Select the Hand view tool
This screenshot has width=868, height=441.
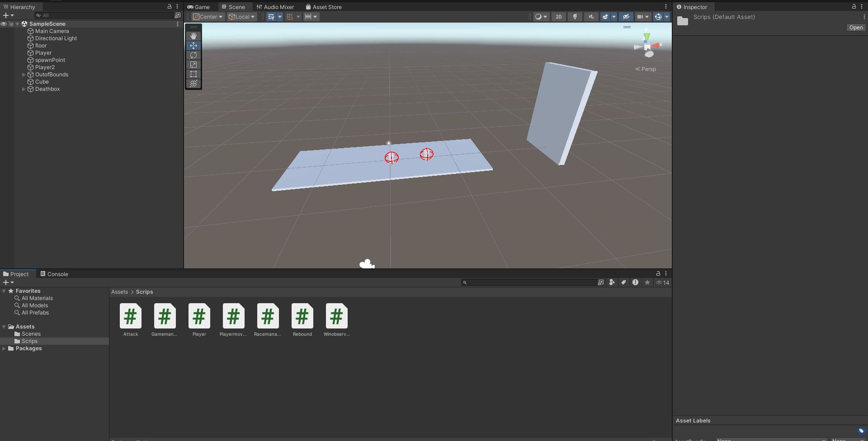click(x=193, y=36)
